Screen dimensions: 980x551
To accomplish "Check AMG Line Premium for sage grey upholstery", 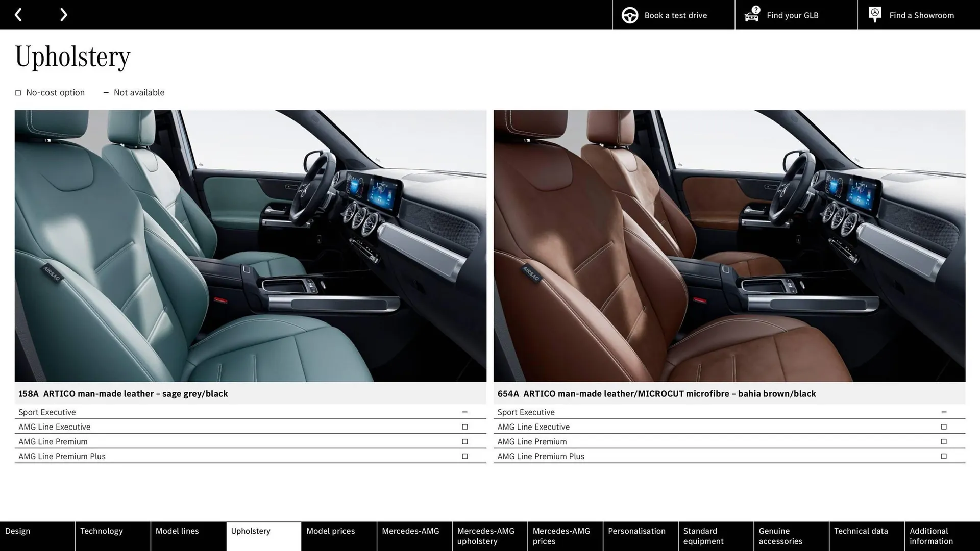I will click(x=465, y=441).
